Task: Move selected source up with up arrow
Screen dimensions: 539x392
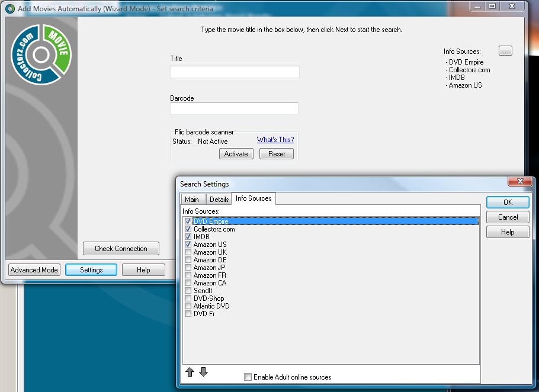Action: [x=190, y=372]
